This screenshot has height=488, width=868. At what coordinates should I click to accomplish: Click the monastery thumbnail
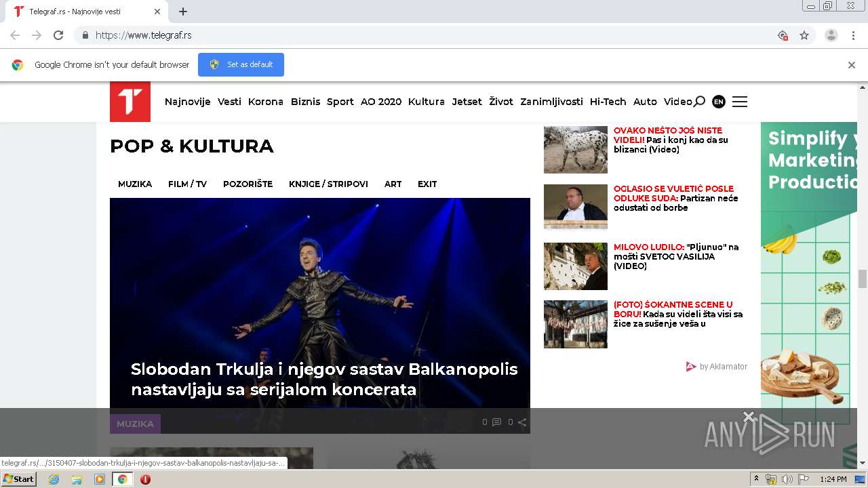tap(576, 266)
